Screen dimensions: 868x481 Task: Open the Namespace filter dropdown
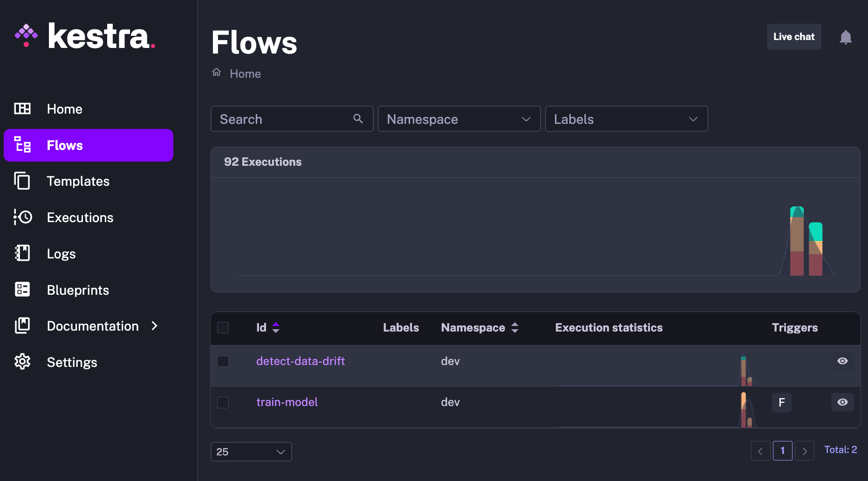click(459, 119)
